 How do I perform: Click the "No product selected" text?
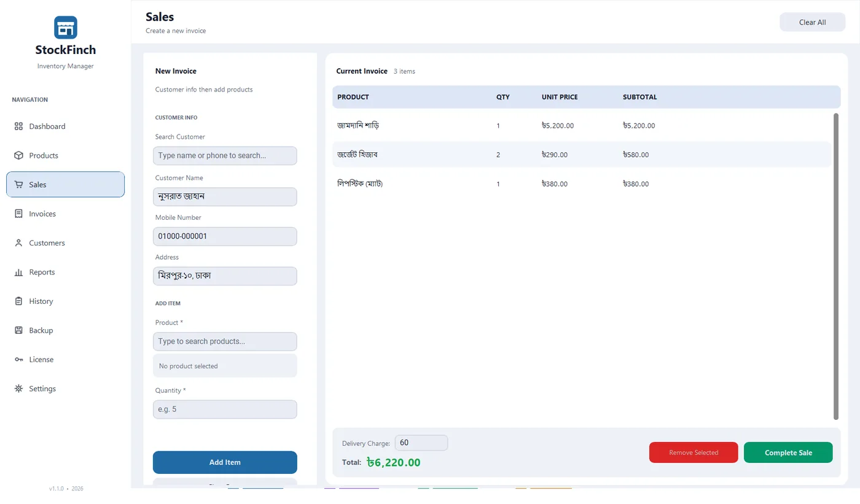[189, 366]
